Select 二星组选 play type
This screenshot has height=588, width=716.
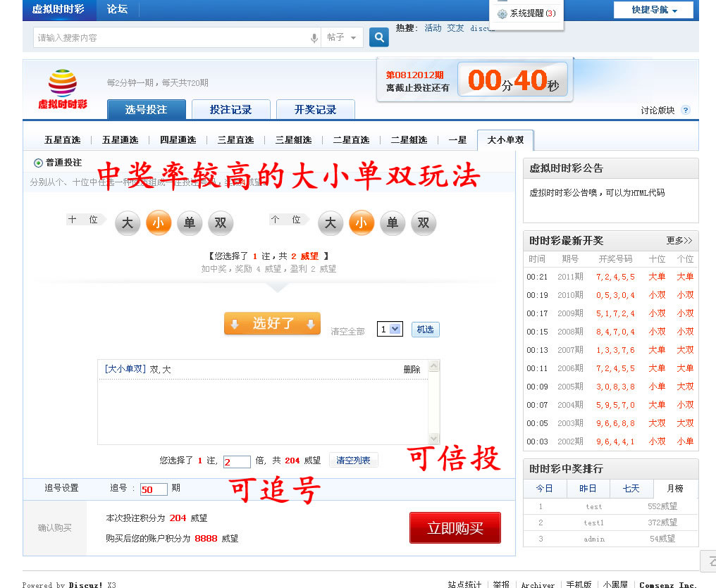tap(409, 140)
